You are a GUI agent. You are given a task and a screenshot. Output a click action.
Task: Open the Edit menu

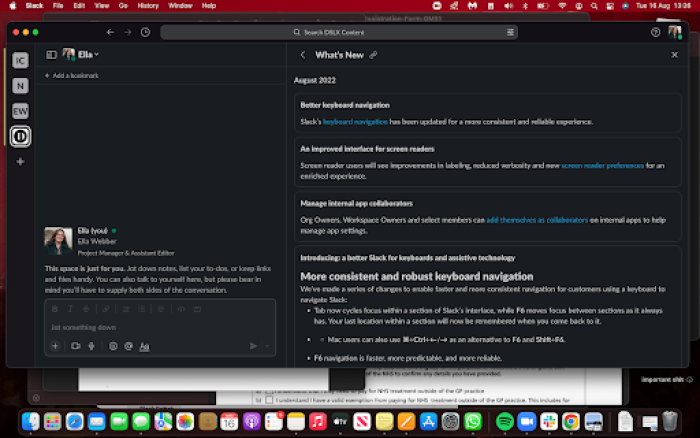(x=79, y=6)
